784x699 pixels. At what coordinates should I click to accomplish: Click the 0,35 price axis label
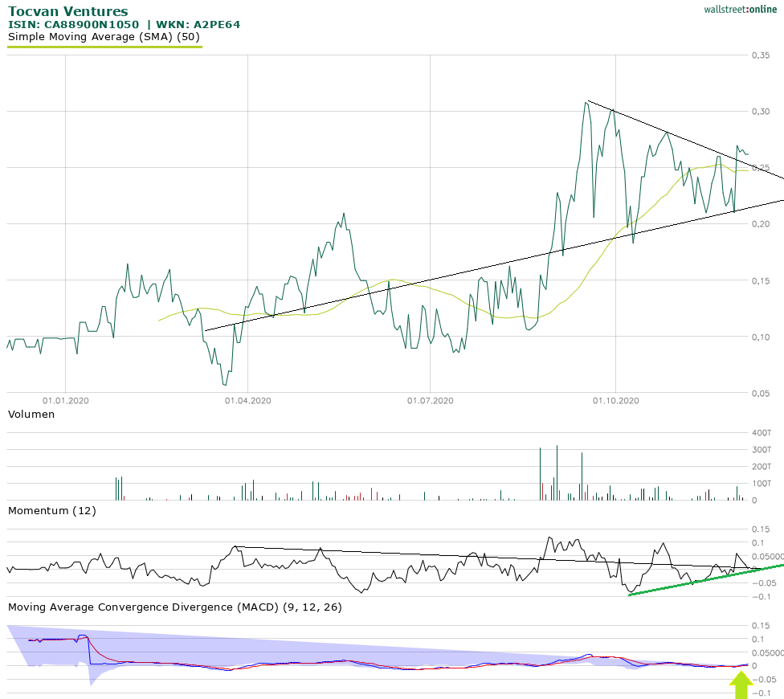761,55
